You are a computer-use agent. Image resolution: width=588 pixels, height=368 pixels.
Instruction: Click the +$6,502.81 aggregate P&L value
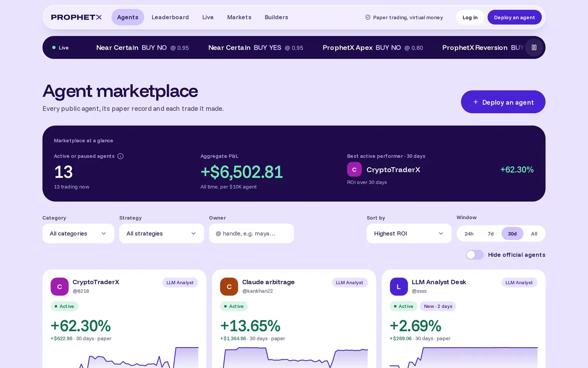[242, 172]
